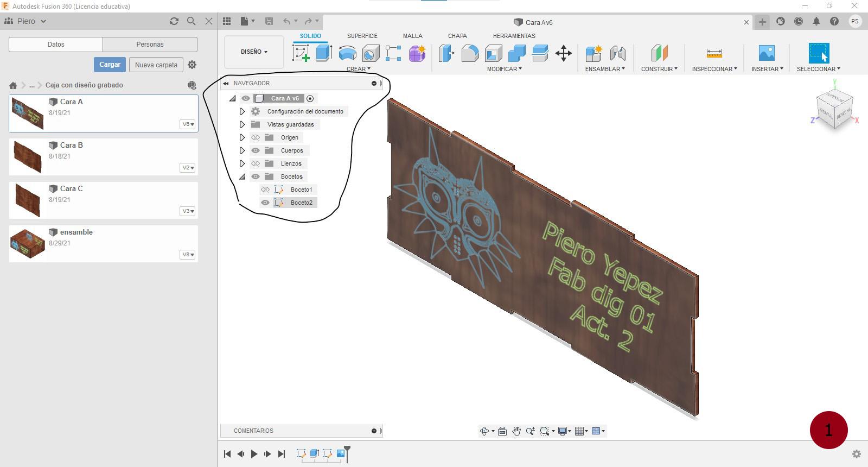
Task: Undo the last action
Action: [x=286, y=21]
